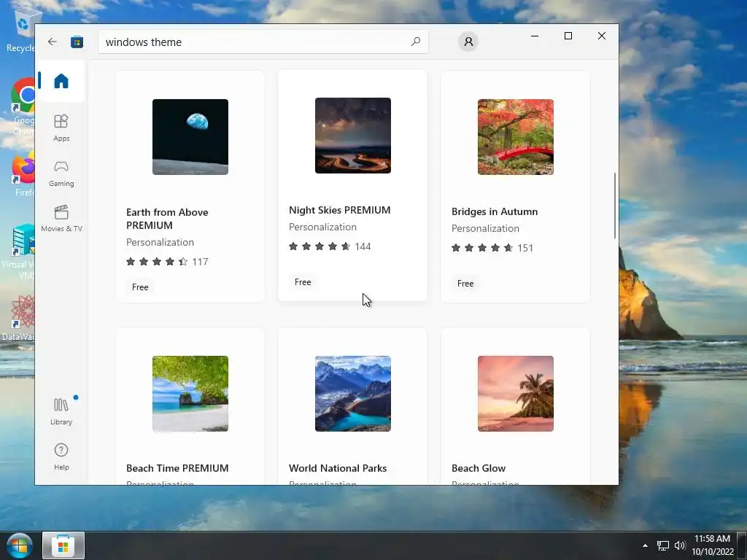Open the volume speaker tray icon
The height and width of the screenshot is (560, 747).
pos(680,545)
